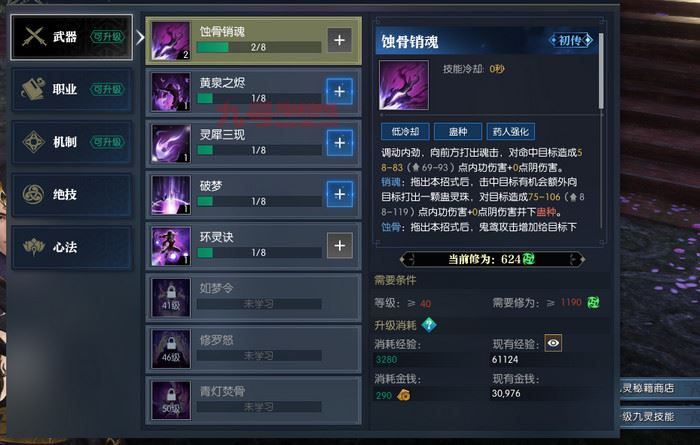
Task: Select the 环灵诀 skill icon
Action: [171, 246]
